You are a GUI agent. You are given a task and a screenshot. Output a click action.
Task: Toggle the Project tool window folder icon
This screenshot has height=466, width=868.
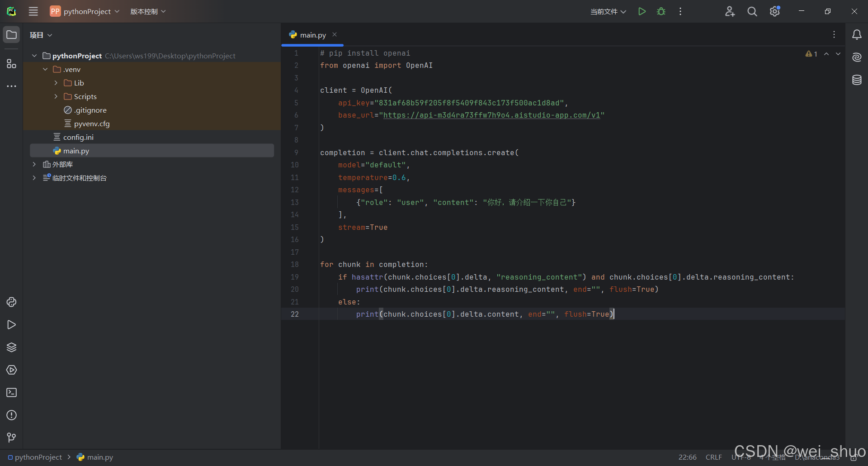(x=11, y=35)
